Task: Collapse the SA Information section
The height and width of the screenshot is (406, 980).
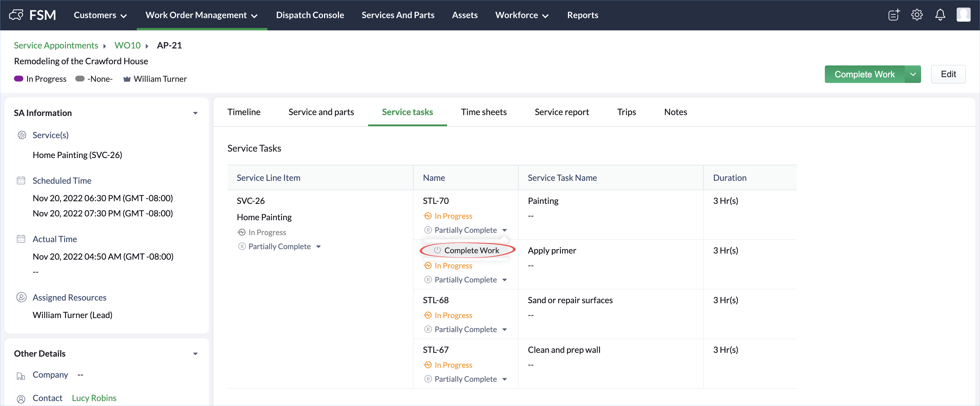Action: click(195, 113)
